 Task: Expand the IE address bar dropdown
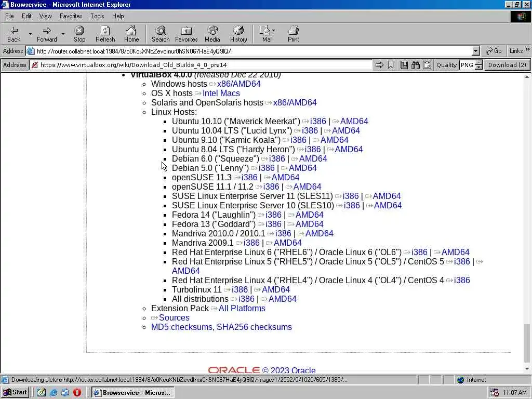click(x=476, y=51)
